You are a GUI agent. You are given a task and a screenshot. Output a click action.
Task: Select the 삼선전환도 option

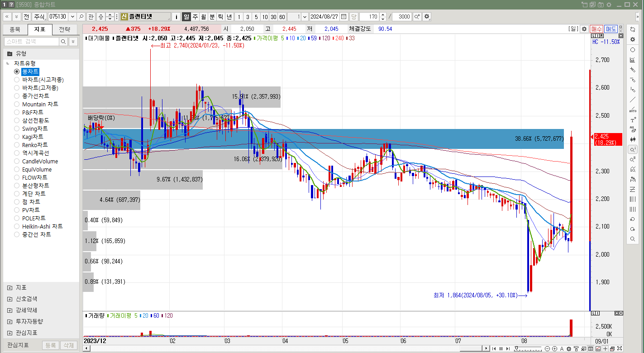[32, 120]
